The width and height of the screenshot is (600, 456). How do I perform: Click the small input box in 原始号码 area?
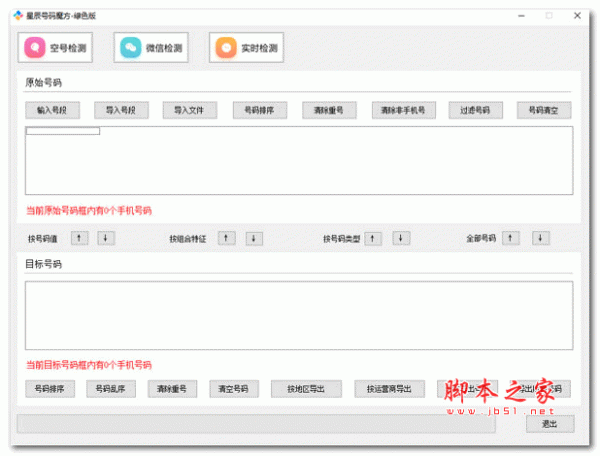63,131
